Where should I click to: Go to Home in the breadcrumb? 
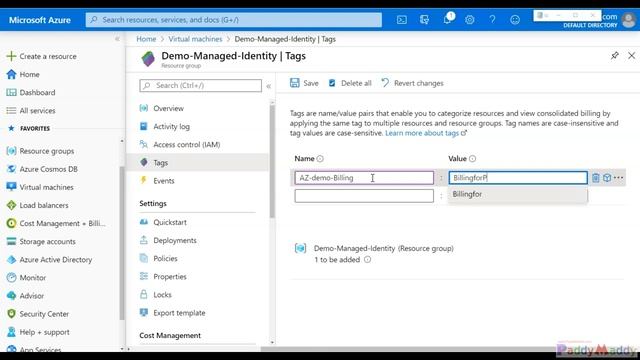(x=146, y=39)
